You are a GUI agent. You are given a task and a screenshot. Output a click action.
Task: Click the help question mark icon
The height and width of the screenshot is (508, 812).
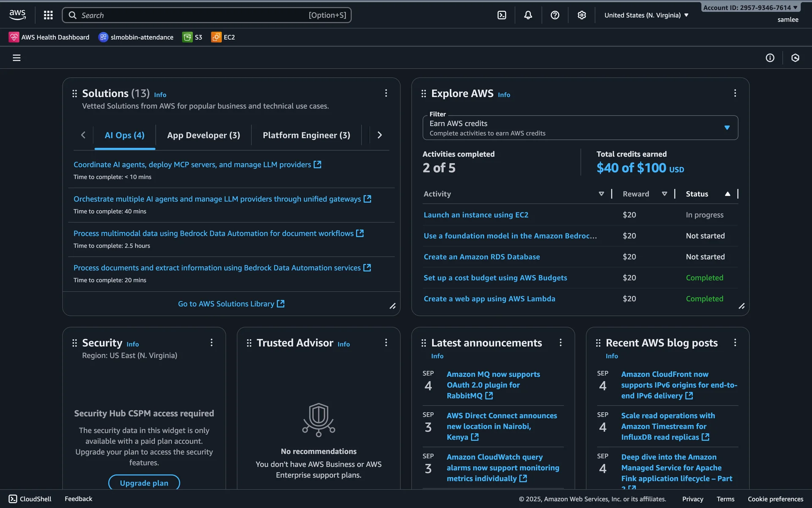[555, 15]
